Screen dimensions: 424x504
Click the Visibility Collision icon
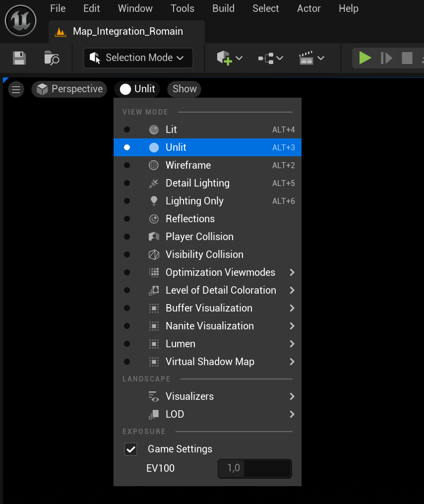pyautogui.click(x=154, y=254)
